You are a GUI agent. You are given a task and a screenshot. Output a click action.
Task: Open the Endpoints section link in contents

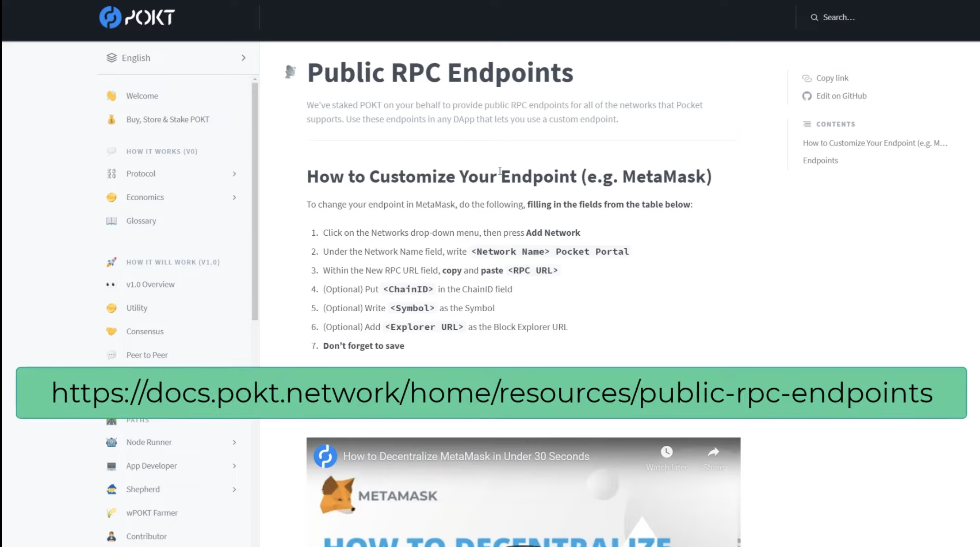pyautogui.click(x=820, y=160)
